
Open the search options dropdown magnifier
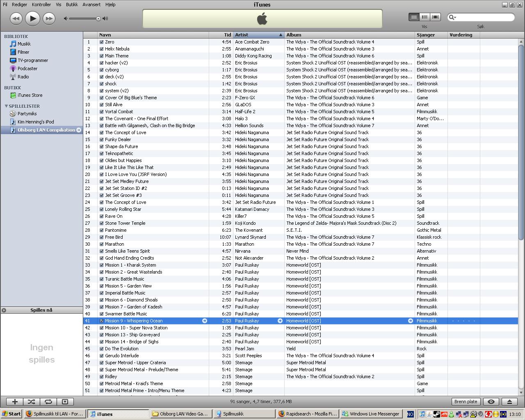pos(452,17)
